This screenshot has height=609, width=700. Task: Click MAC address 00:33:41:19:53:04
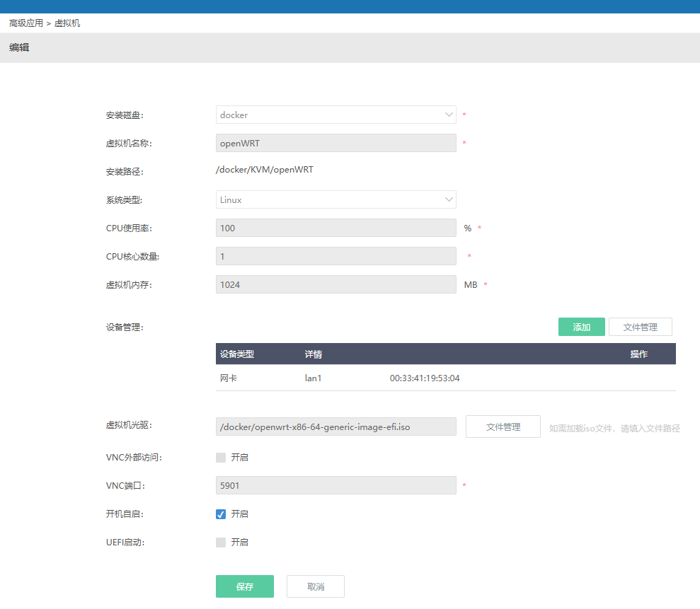pos(425,378)
